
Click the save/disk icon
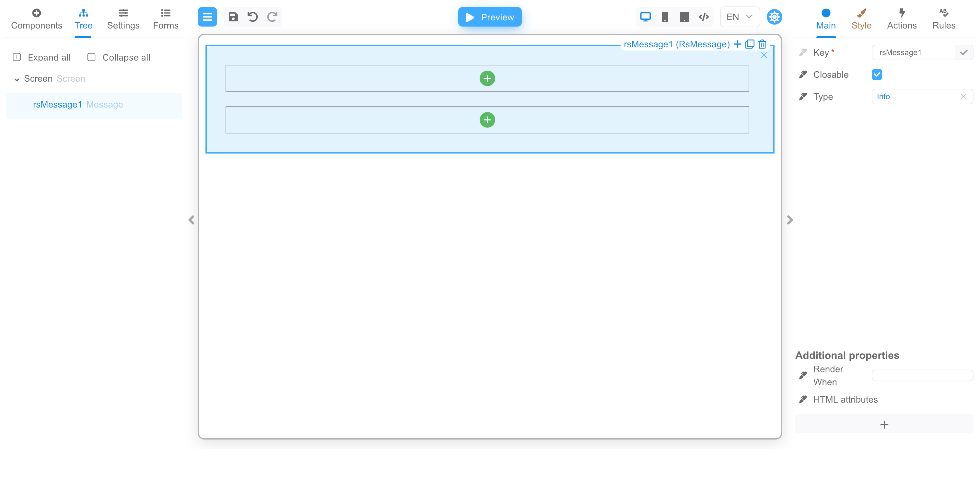click(233, 17)
